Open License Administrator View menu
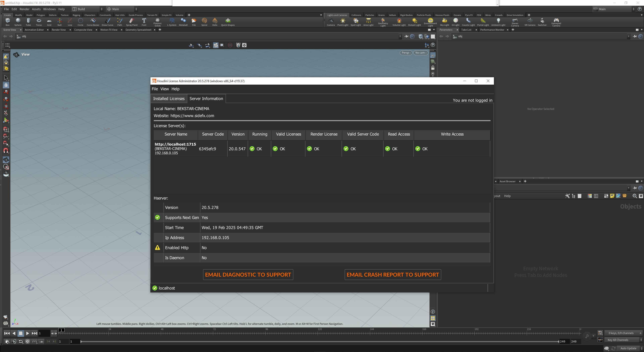The image size is (644, 352). coord(164,89)
